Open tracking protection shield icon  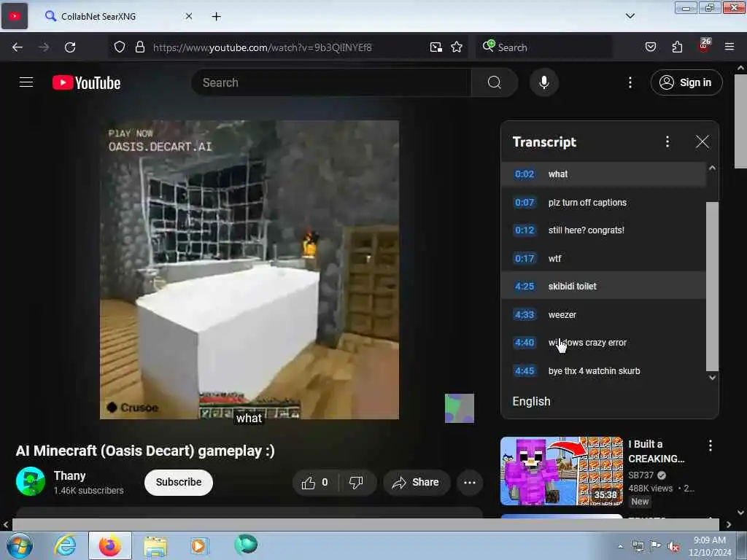[x=120, y=47]
